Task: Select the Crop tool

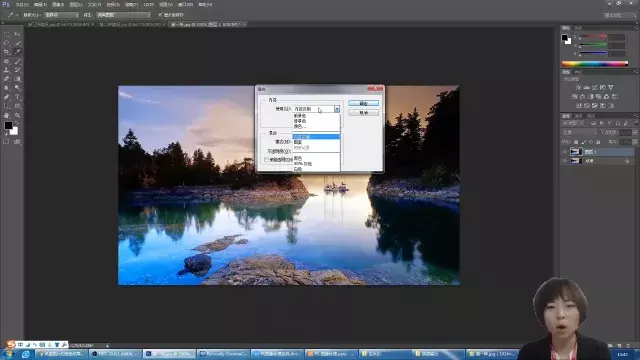Action: (7, 52)
